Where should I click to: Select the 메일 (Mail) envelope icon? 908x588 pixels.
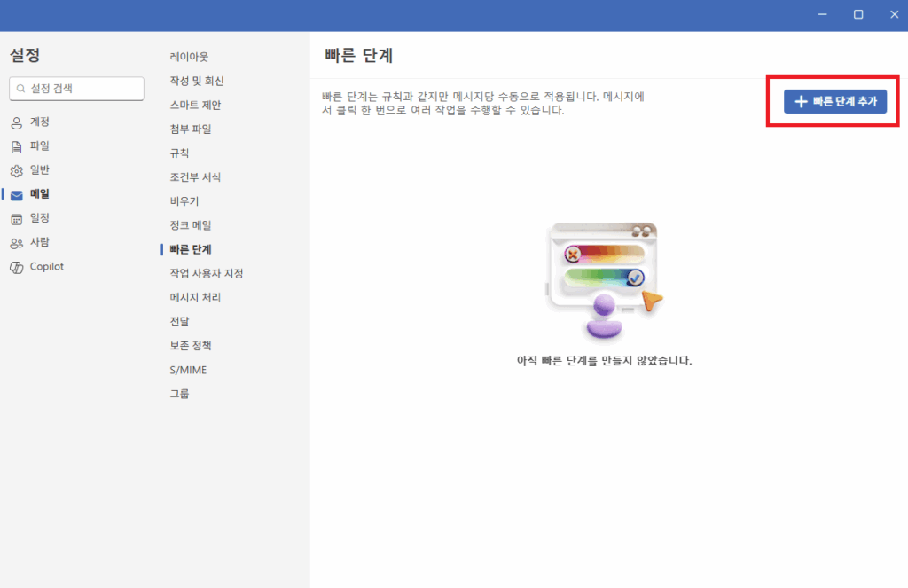point(16,194)
